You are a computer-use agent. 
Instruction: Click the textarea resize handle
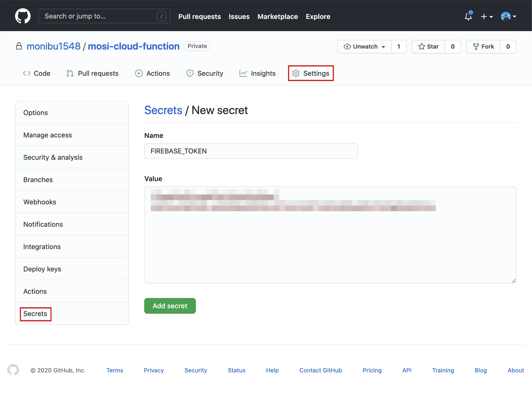click(514, 281)
